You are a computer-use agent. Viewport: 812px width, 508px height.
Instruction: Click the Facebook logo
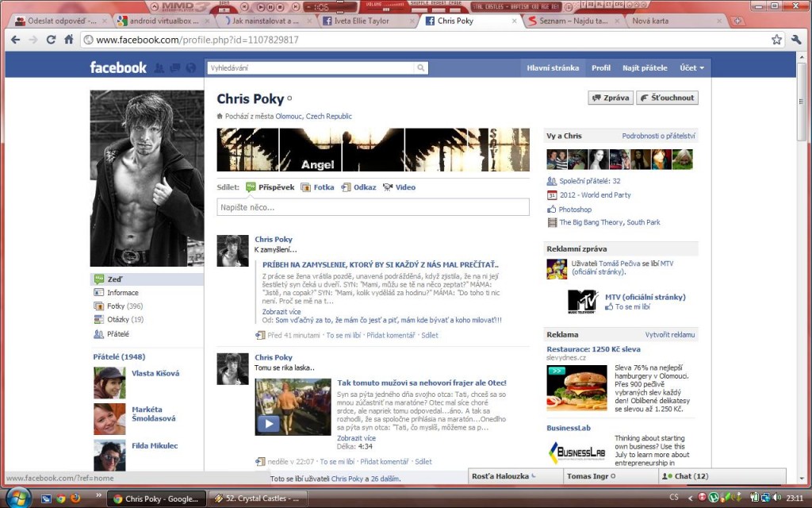pos(118,67)
